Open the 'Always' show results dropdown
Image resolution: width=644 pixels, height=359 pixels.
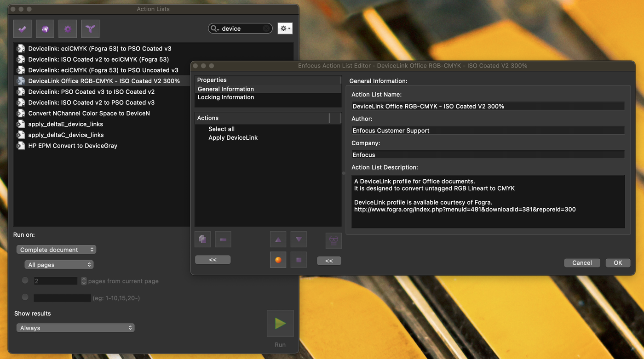coord(75,328)
